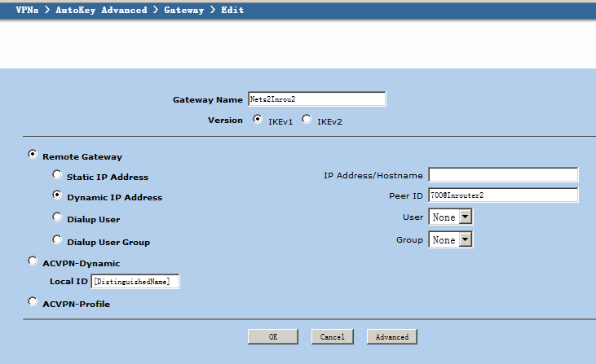The image size is (596, 364).
Task: Click the IP Address/Hostname input box
Action: tap(502, 175)
